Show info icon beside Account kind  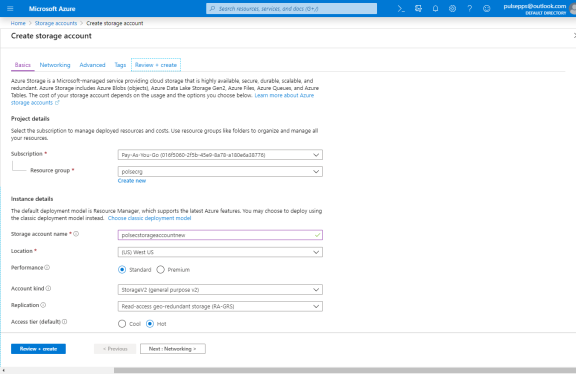click(48, 288)
